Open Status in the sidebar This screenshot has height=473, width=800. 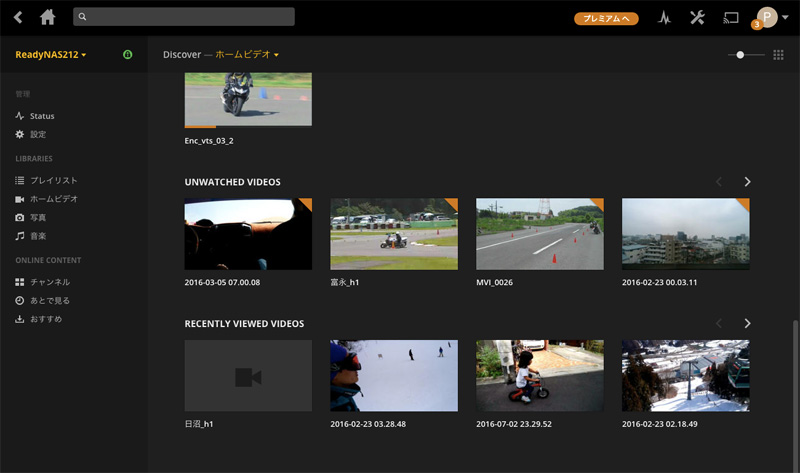point(41,116)
